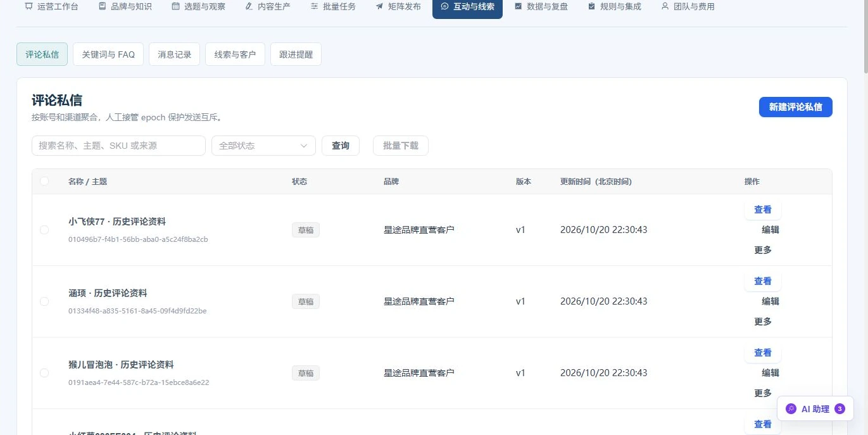Click the 批量下载 button
This screenshot has width=868, height=435.
(401, 146)
